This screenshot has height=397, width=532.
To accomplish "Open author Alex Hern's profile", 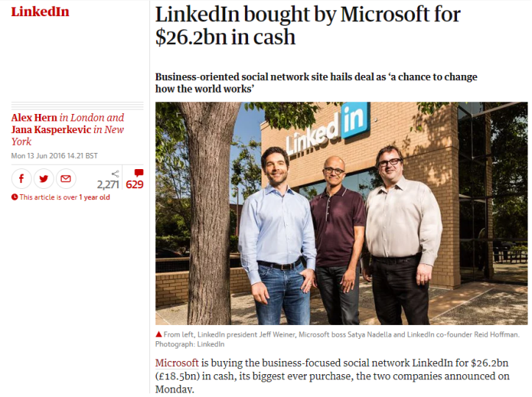I will pyautogui.click(x=34, y=118).
